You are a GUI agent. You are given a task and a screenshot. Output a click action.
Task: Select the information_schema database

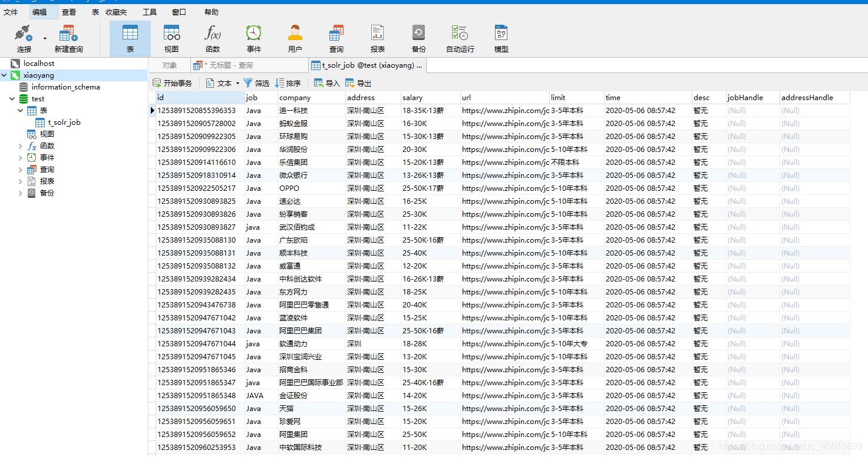click(65, 87)
